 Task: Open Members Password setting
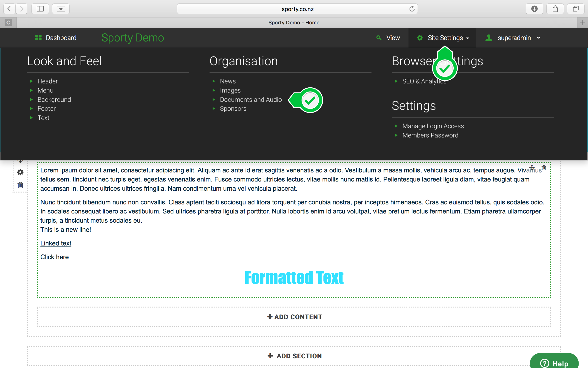[x=430, y=135]
